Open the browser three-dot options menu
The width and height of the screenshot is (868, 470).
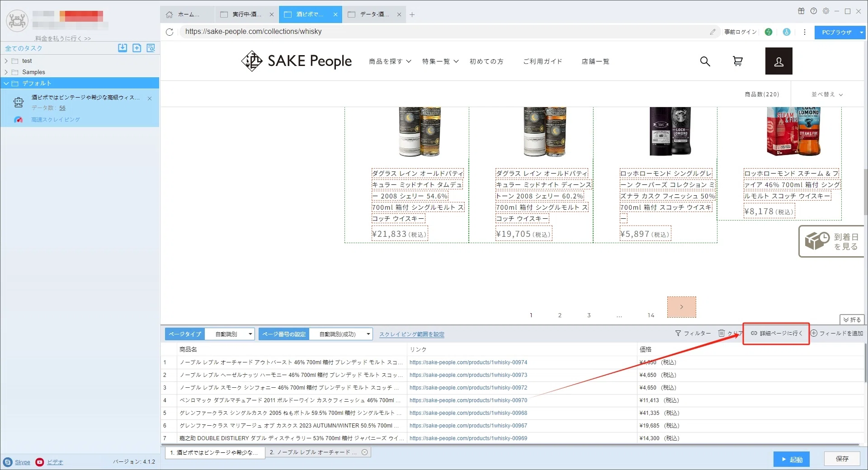pos(804,32)
